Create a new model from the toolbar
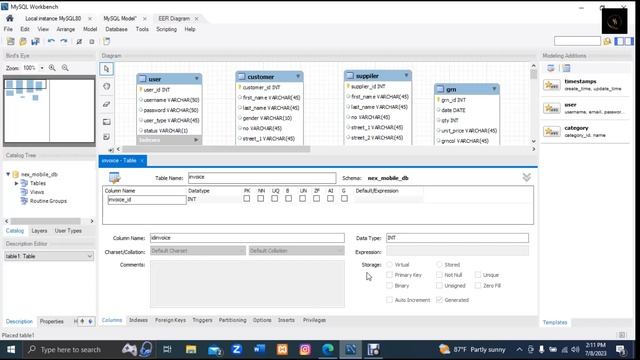The image size is (640, 360). click(x=11, y=41)
